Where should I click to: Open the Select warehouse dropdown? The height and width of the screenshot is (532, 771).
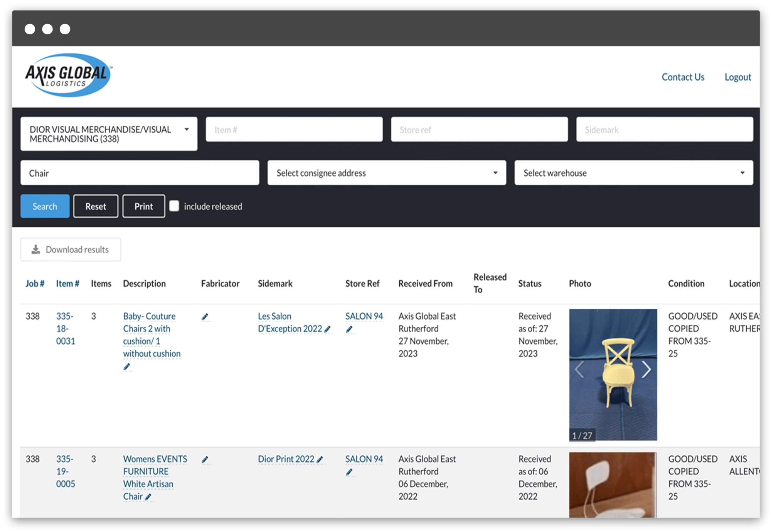[x=633, y=173]
